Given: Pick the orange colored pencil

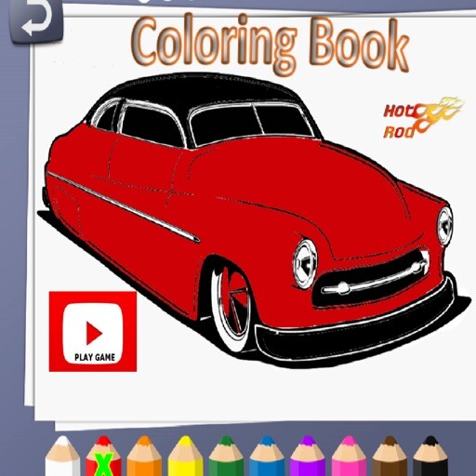Looking at the screenshot, I should [144, 456].
